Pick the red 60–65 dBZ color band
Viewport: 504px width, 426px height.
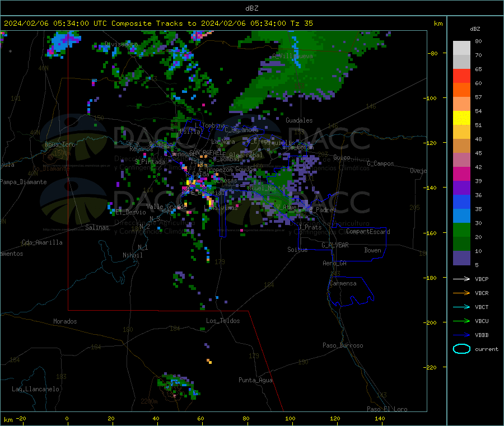(x=461, y=76)
